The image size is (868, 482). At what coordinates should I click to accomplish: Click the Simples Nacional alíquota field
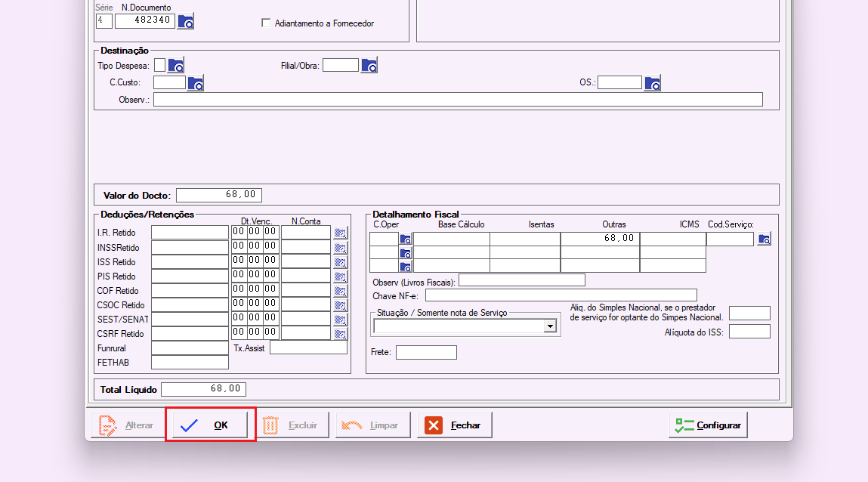click(749, 314)
